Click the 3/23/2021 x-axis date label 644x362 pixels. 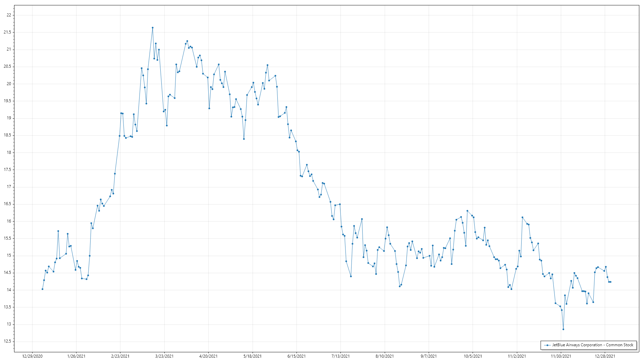click(164, 356)
